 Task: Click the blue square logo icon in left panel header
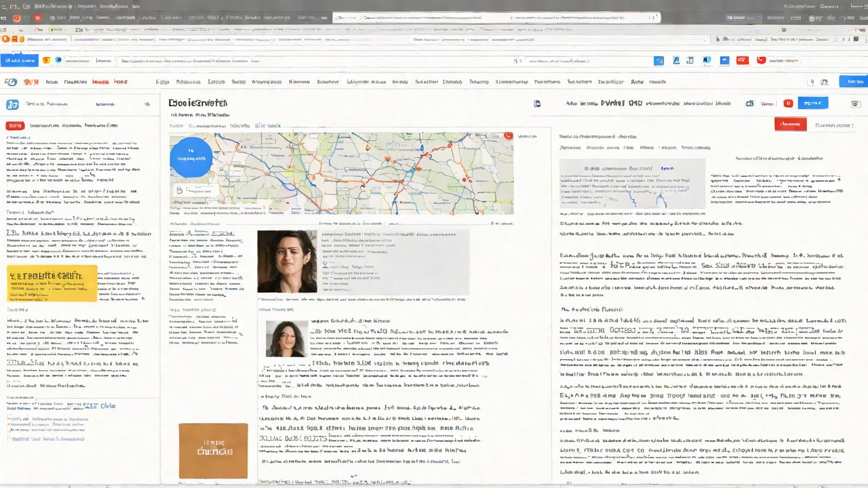(x=11, y=104)
